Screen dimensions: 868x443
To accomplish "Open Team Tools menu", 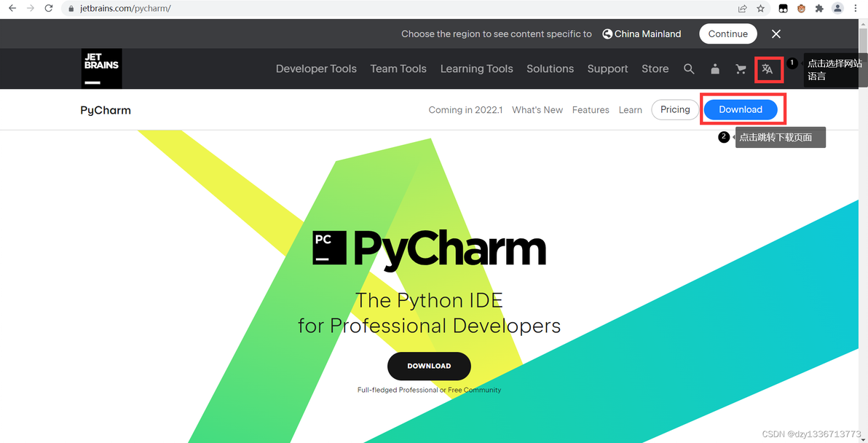I will (x=398, y=68).
